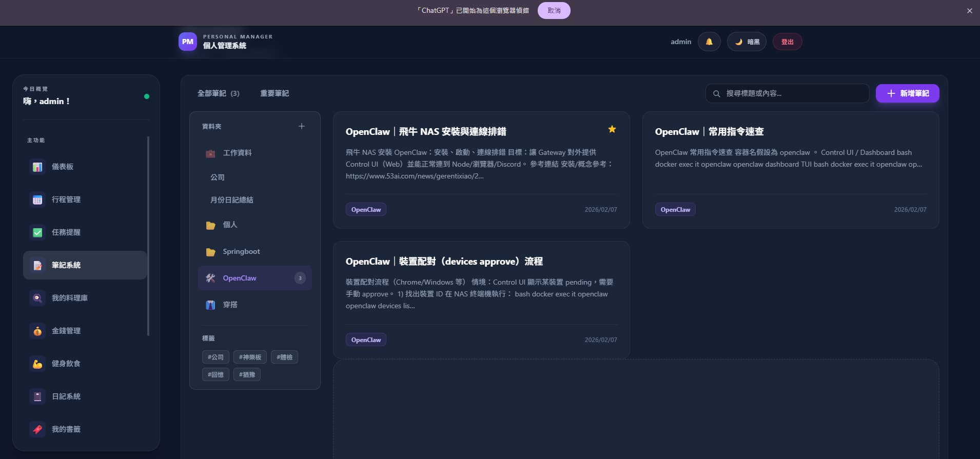Click 取消 in the debugging banner
Viewport: 980px width, 459px height.
tap(554, 10)
